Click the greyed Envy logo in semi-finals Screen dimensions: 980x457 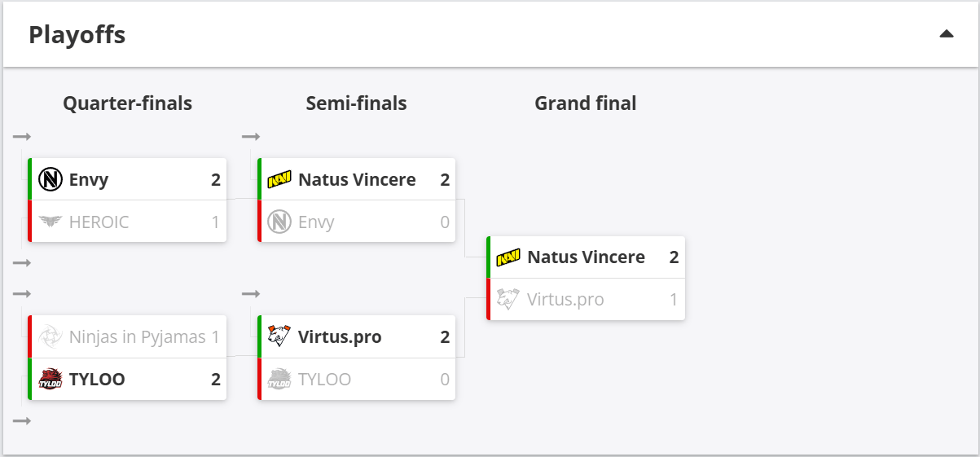[279, 222]
